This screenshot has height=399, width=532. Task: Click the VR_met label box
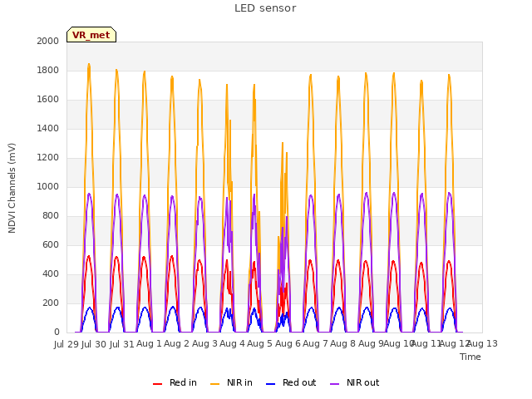(x=91, y=35)
